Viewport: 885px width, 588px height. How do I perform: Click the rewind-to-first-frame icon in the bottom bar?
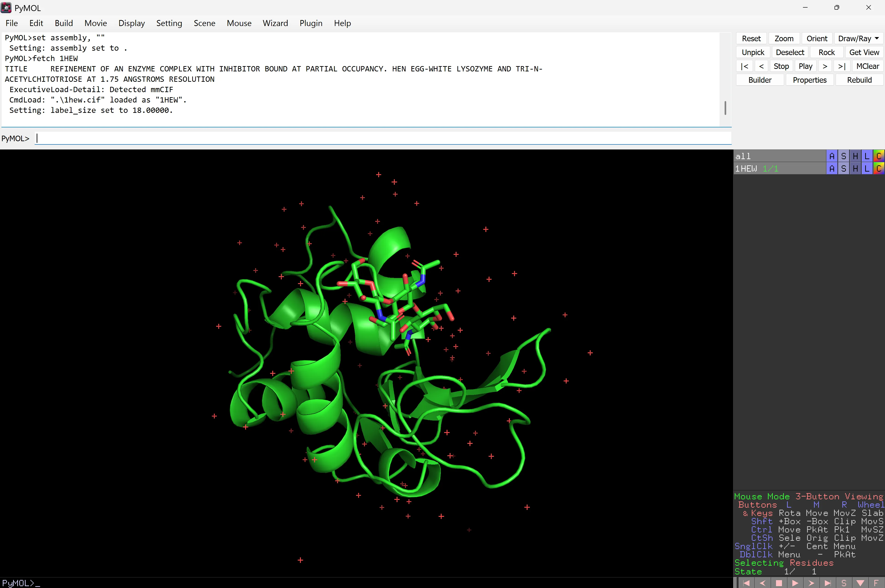746,583
